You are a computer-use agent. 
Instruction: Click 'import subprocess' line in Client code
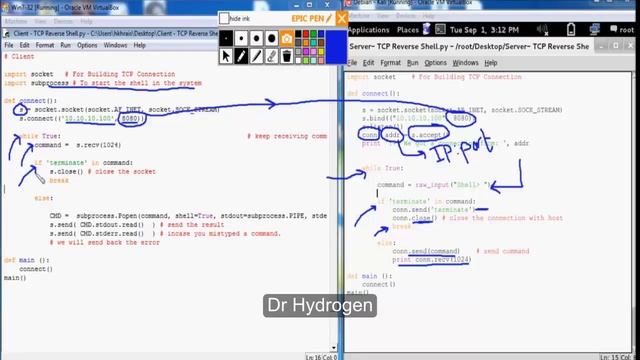[103, 83]
